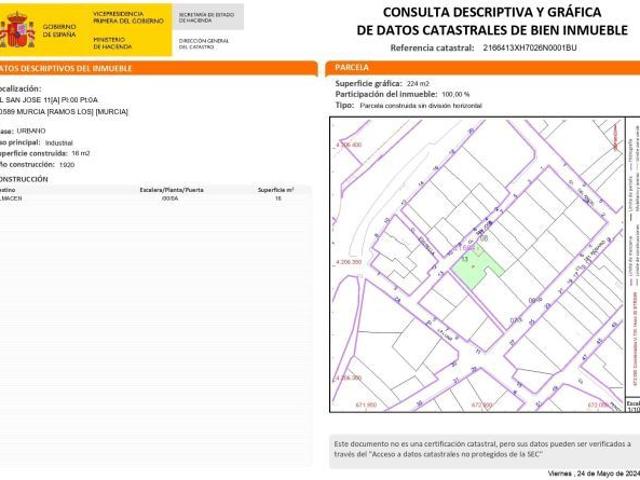This screenshot has width=640, height=480.
Task: Click the document date at bottom right
Action: point(592,472)
